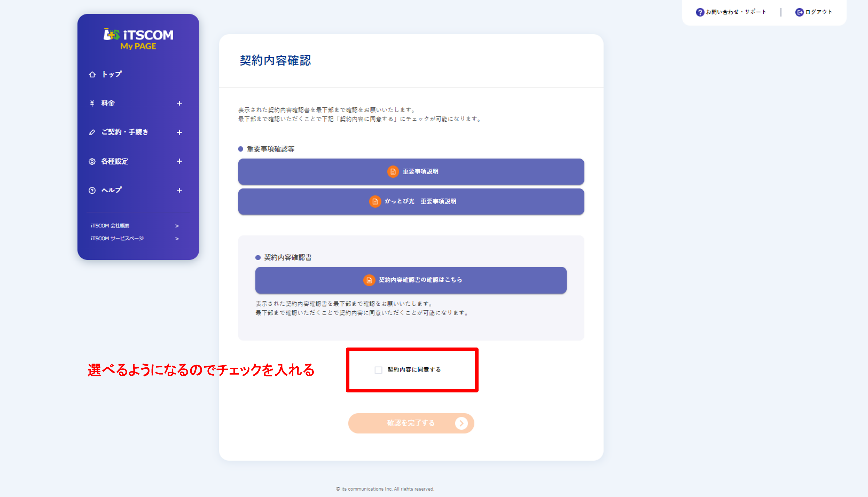Click the orange document icon on かっとび光 button

pyautogui.click(x=375, y=202)
